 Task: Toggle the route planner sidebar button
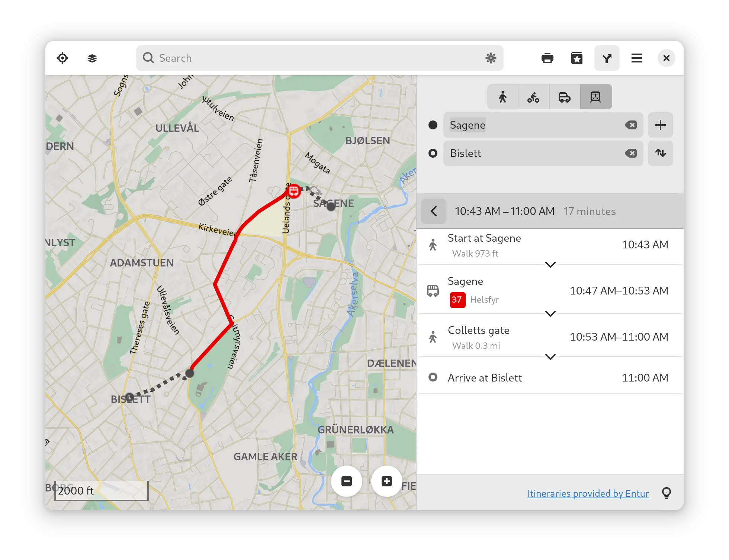[607, 58]
